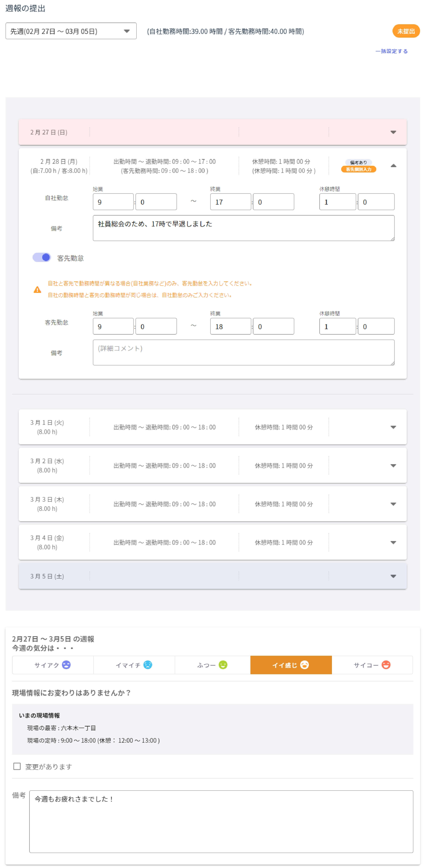Click the 2月28日(月) date label

pos(59,161)
